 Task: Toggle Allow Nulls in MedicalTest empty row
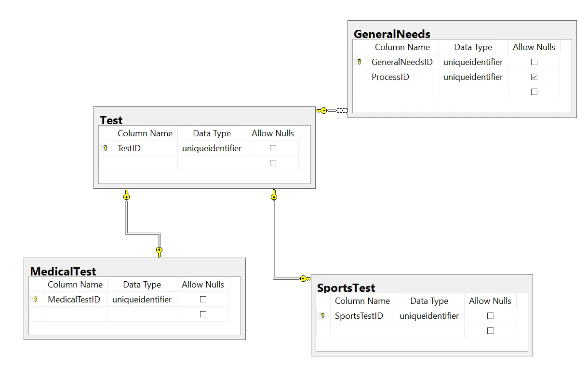(x=203, y=314)
